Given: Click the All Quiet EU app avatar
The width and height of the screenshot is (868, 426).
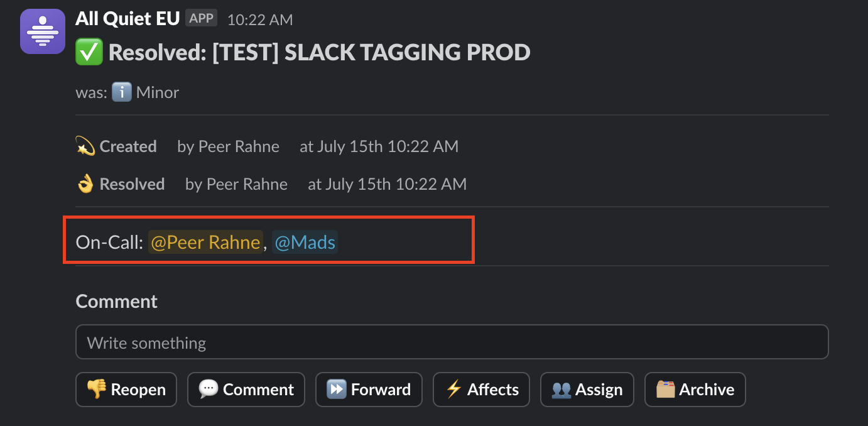Looking at the screenshot, I should click(43, 31).
